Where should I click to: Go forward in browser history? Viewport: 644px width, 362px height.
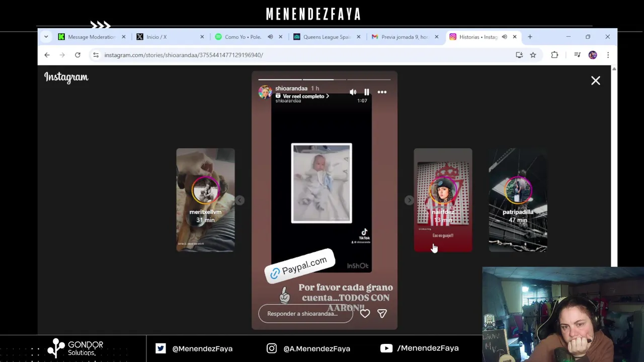pos(62,55)
